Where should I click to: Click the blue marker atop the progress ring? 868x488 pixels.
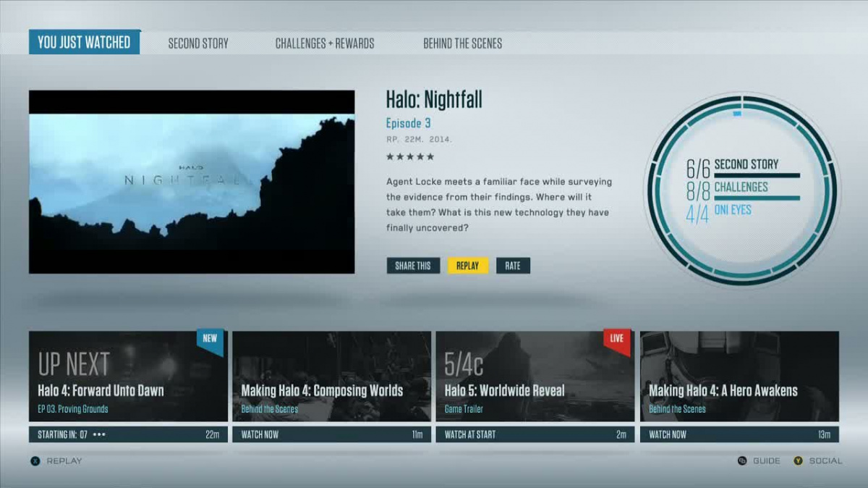point(736,114)
